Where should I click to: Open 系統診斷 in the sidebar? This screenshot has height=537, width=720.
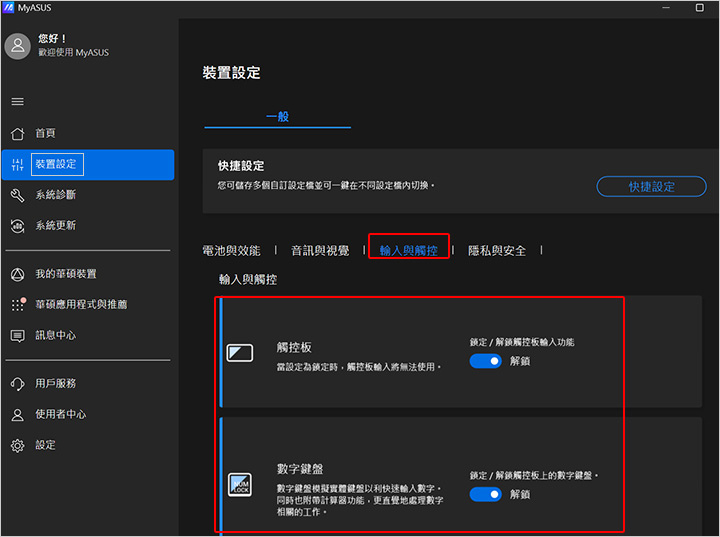(x=88, y=195)
